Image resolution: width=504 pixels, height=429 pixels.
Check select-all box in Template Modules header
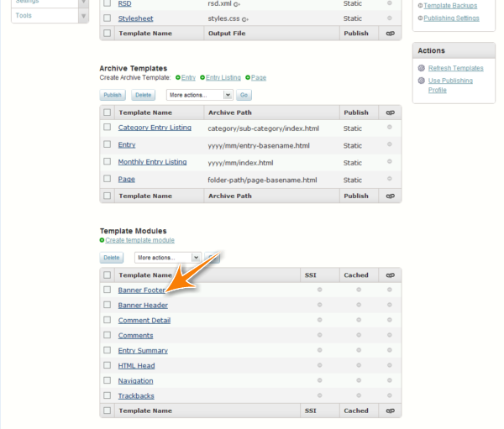click(x=107, y=275)
